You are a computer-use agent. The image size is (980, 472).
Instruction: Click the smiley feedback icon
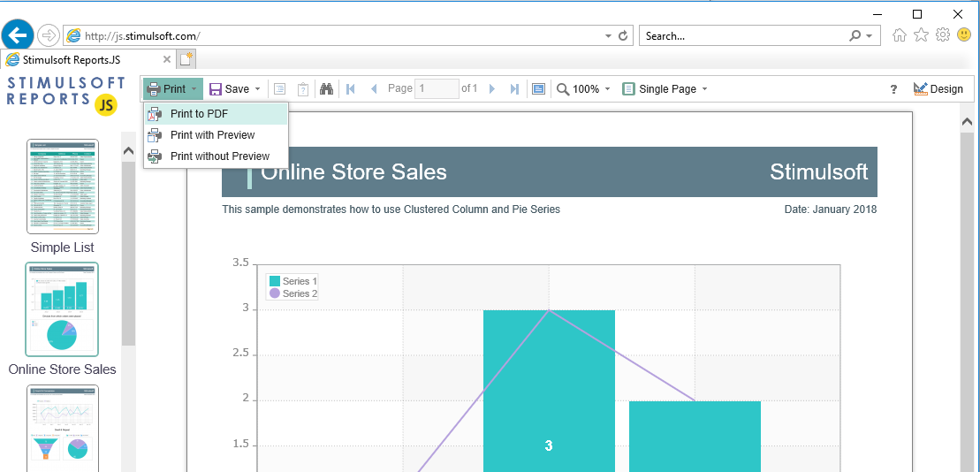click(x=964, y=35)
